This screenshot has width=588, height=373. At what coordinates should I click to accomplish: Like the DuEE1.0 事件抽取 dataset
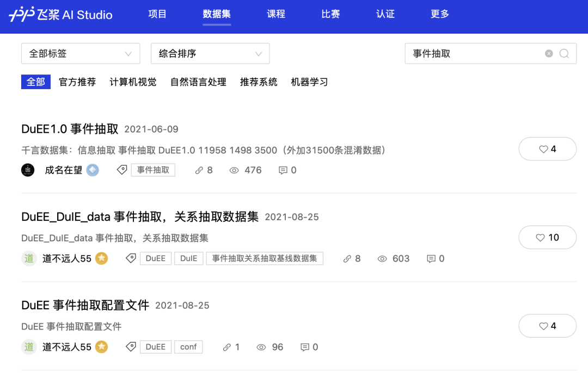click(548, 149)
